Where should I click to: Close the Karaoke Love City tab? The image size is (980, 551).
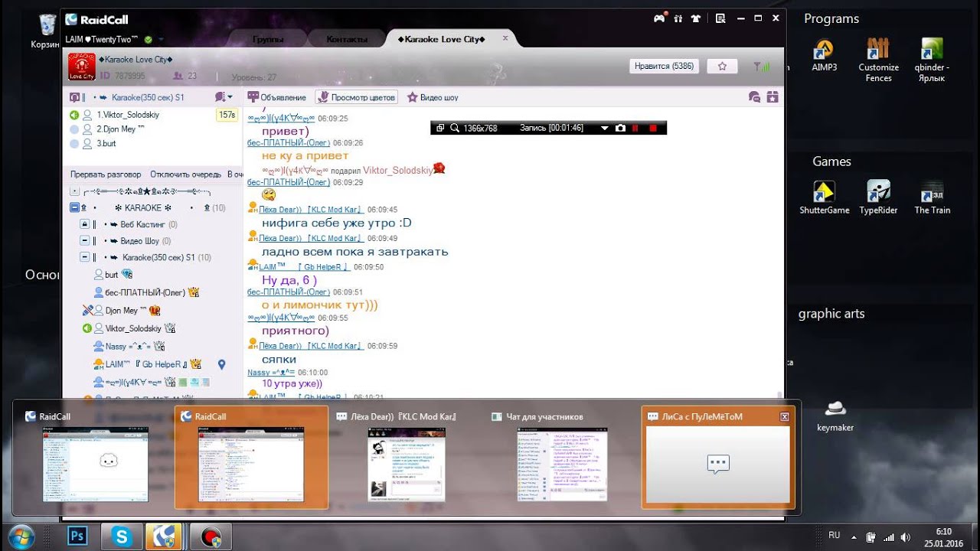click(505, 37)
